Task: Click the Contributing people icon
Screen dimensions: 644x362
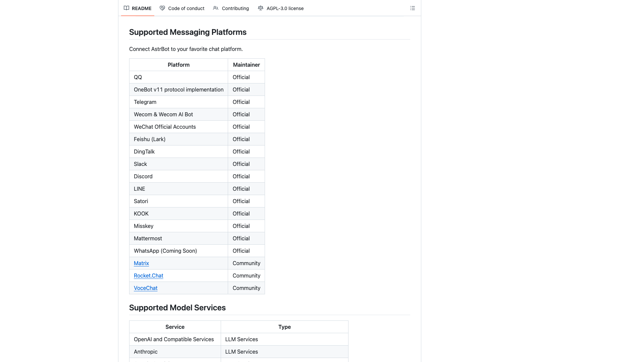Action: point(216,8)
